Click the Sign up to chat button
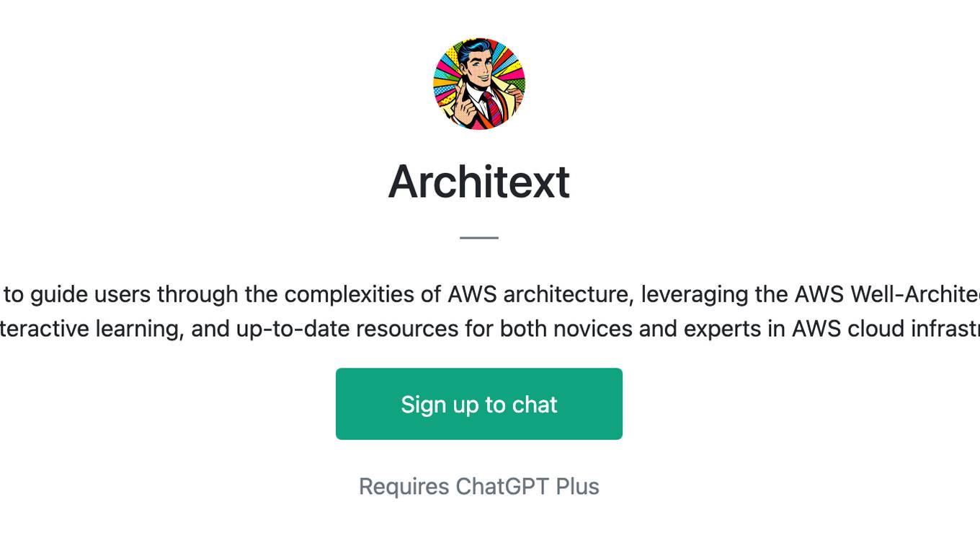The image size is (980, 551). coord(479,404)
